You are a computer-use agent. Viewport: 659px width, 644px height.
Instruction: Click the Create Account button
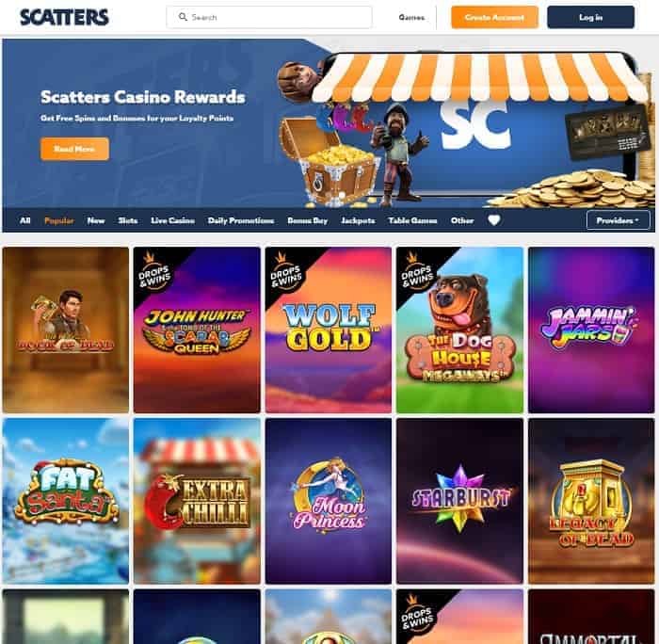494,17
